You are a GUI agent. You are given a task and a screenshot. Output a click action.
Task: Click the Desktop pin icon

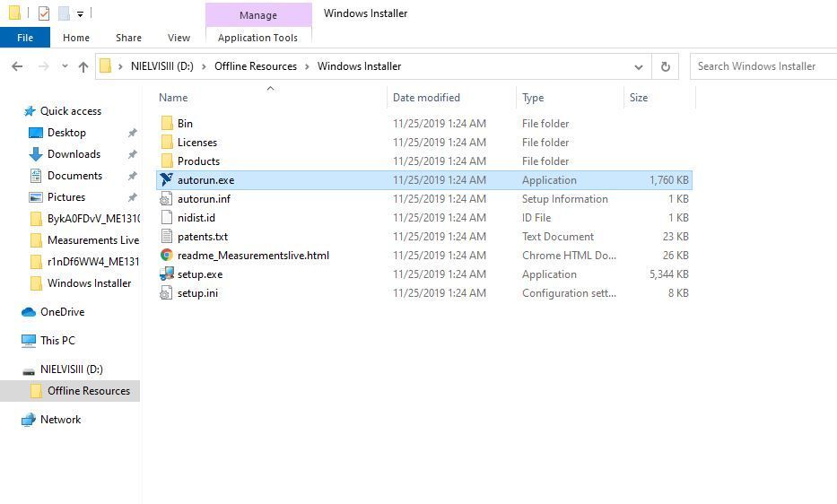(x=133, y=133)
